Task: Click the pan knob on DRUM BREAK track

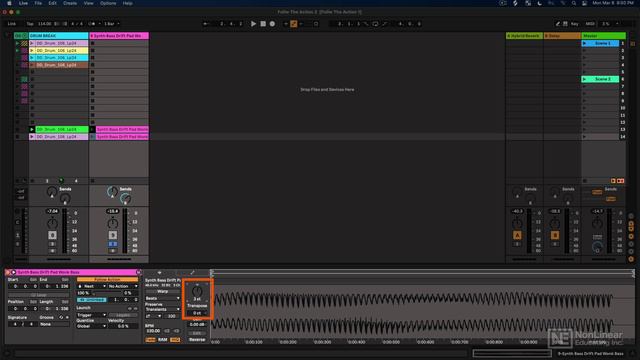Action: (x=52, y=223)
